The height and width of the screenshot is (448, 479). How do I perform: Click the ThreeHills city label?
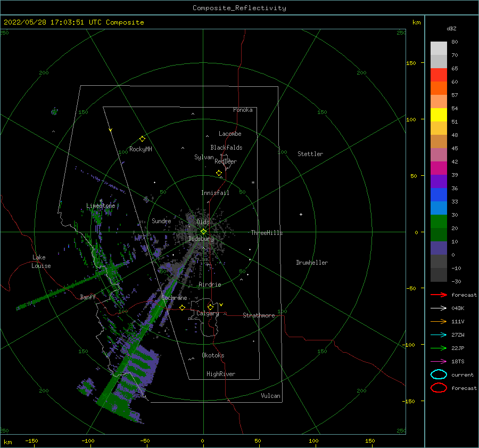(x=267, y=233)
